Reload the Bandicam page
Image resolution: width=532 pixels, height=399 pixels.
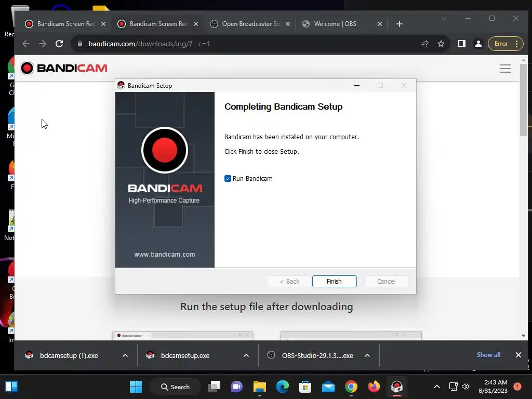(59, 44)
